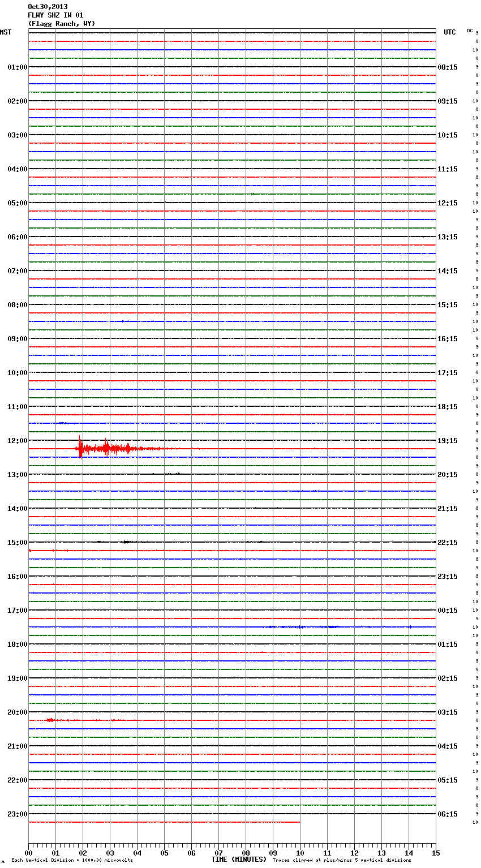Select the 11:00 MST time label

pos(18,406)
